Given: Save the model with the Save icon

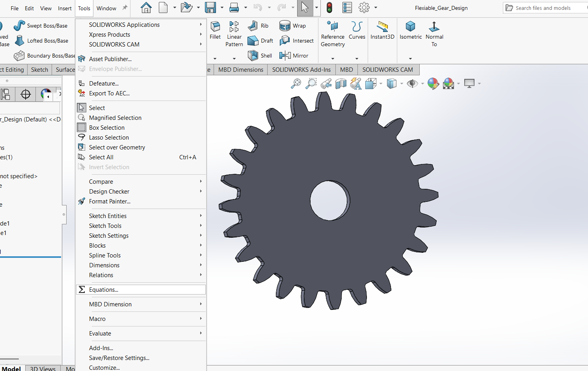Looking at the screenshot, I should click(x=210, y=7).
